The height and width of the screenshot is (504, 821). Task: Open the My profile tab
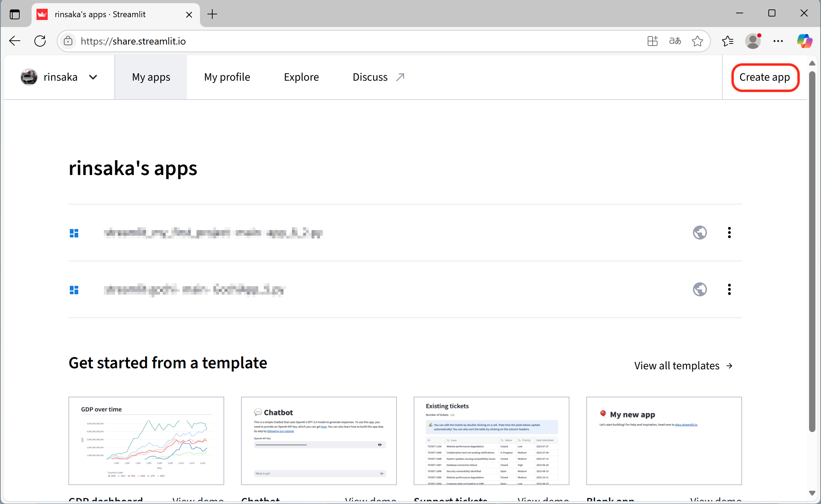(227, 77)
